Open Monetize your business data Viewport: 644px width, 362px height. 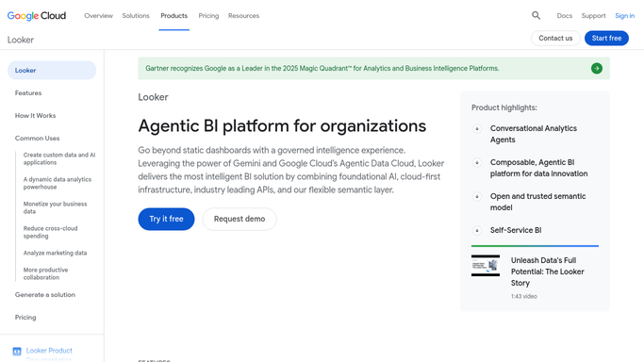click(55, 207)
